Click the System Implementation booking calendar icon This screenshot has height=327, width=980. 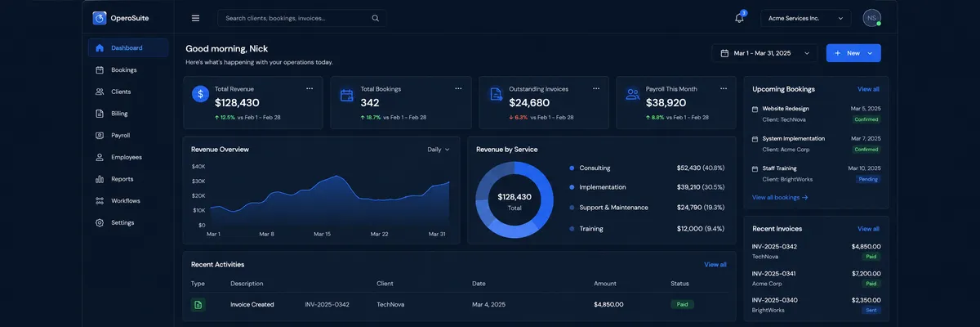point(755,139)
